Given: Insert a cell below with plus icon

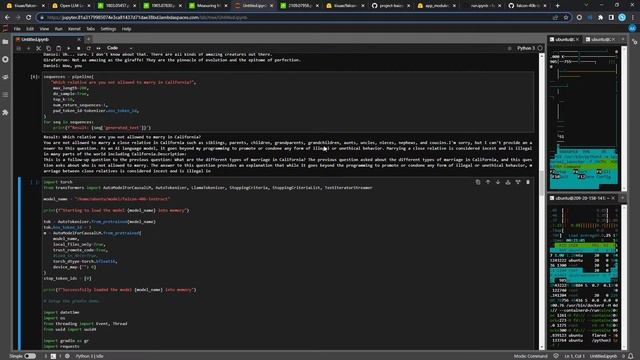Looking at the screenshot, I should click(x=29, y=48).
